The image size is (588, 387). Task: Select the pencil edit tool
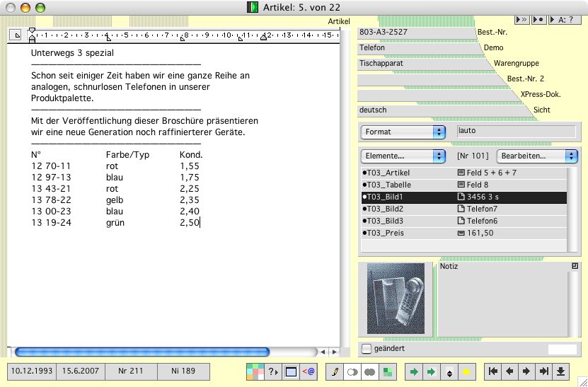click(334, 371)
